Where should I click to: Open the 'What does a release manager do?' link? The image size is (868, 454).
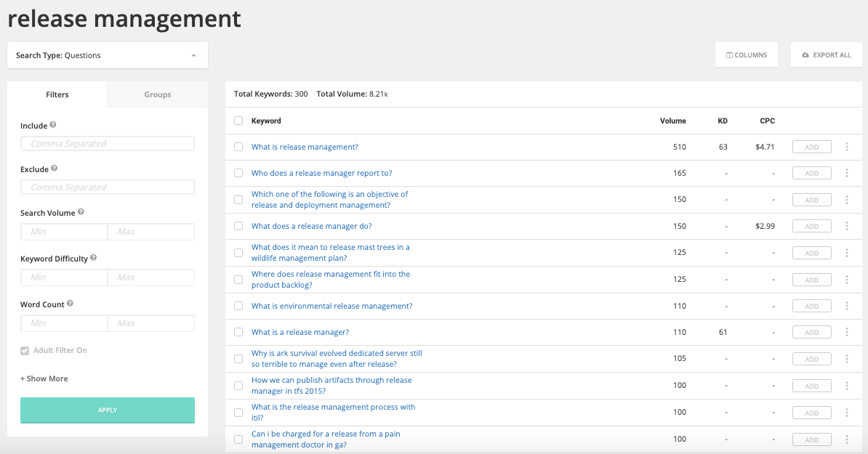(x=312, y=226)
